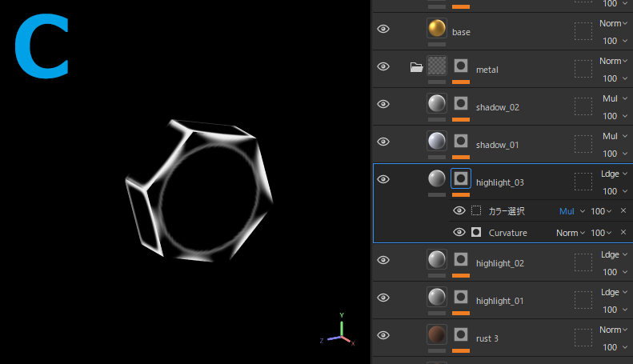Screen dimensions: 633x364
Task: Remove the カラー選択 effect
Action: point(623,211)
